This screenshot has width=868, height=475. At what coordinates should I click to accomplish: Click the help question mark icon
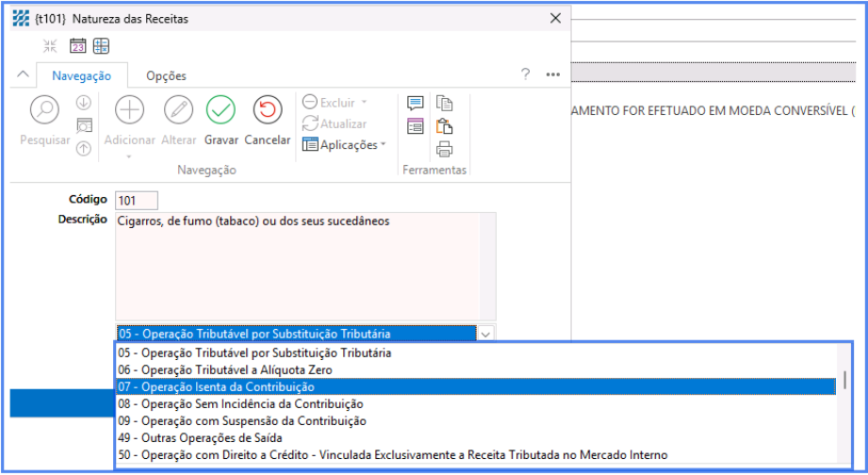pos(526,75)
